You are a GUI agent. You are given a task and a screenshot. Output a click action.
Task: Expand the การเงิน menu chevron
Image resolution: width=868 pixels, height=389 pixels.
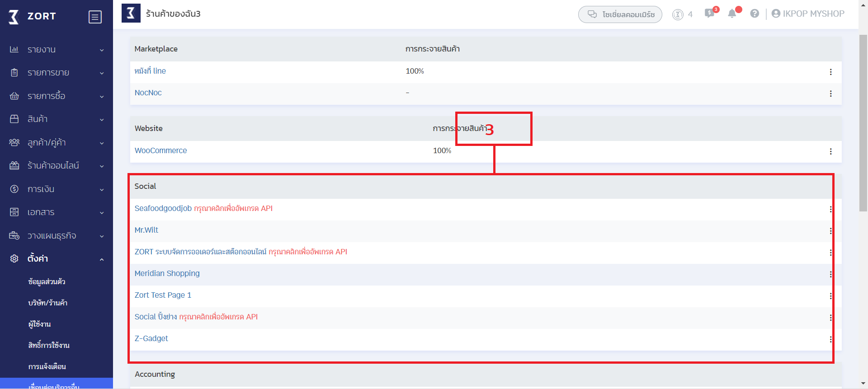(102, 190)
